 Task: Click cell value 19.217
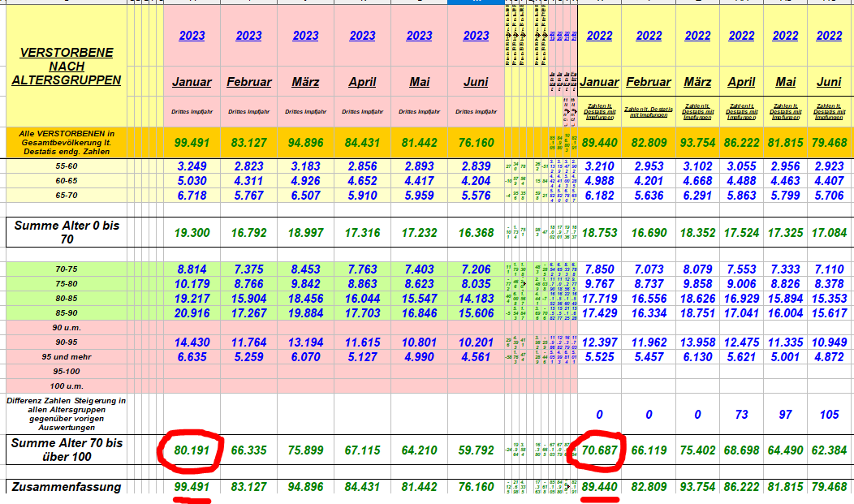(192, 299)
